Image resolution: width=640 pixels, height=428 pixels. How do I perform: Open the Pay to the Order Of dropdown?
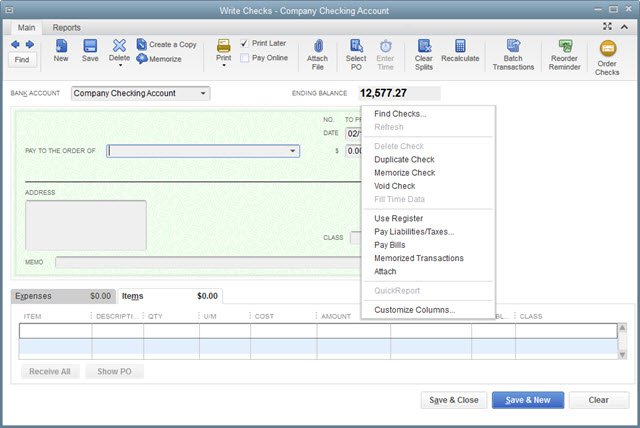[x=293, y=151]
